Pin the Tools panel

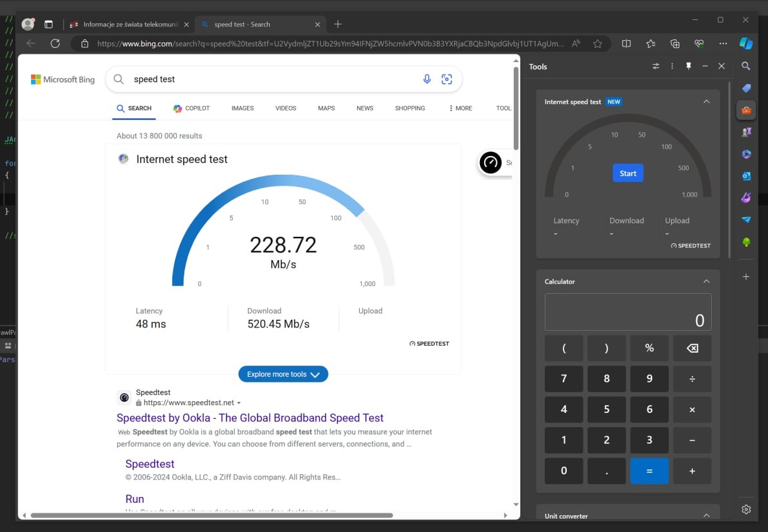click(x=688, y=66)
